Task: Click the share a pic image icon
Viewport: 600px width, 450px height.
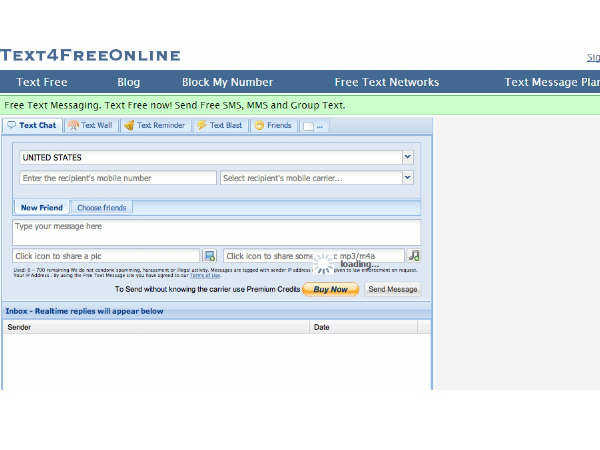Action: pos(209,256)
